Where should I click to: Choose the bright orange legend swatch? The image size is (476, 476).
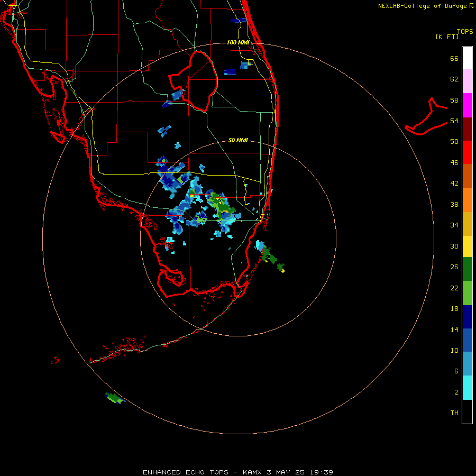pyautogui.click(x=467, y=200)
